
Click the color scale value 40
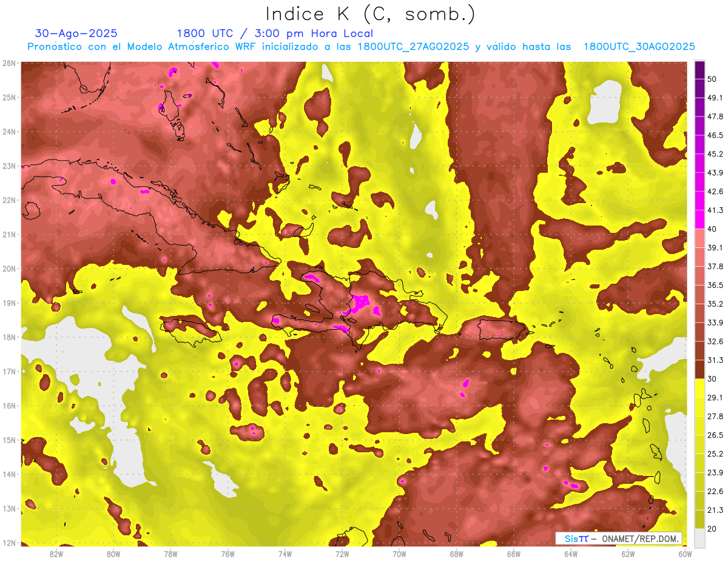(x=712, y=229)
